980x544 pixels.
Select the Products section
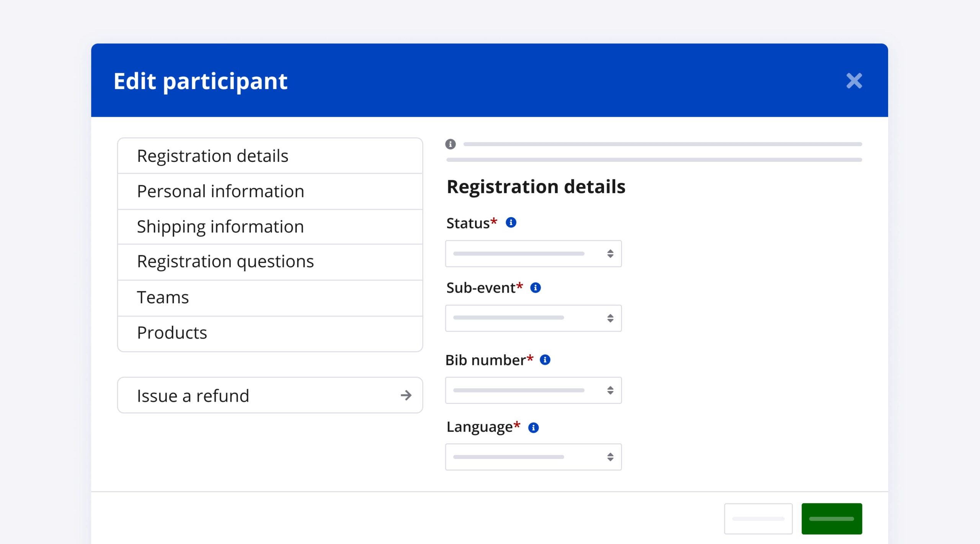(270, 333)
